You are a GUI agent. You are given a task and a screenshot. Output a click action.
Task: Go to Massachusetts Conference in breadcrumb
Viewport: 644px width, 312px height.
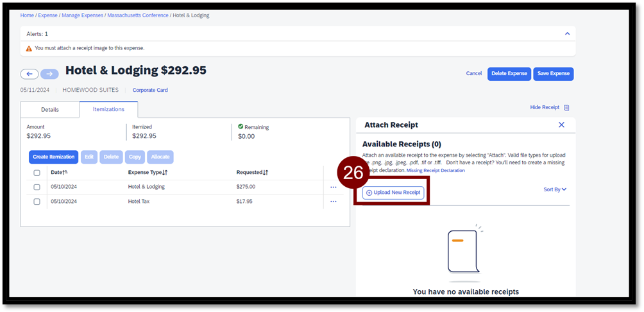(x=138, y=15)
